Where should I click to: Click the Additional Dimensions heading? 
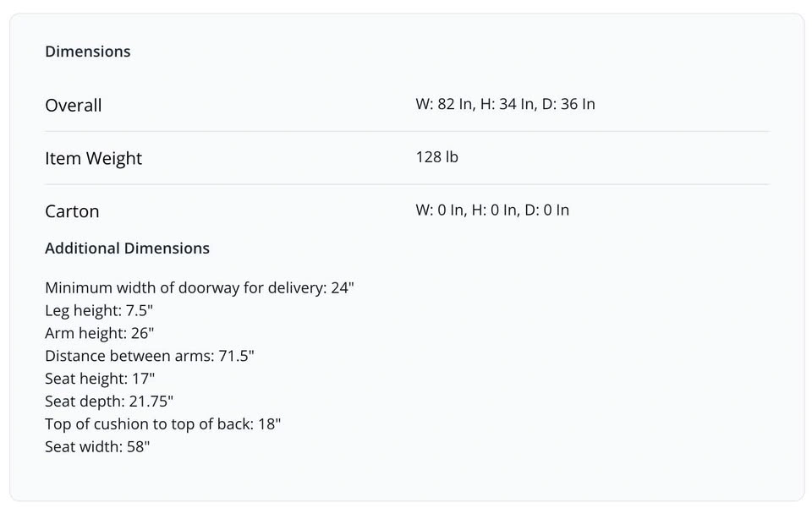click(127, 248)
